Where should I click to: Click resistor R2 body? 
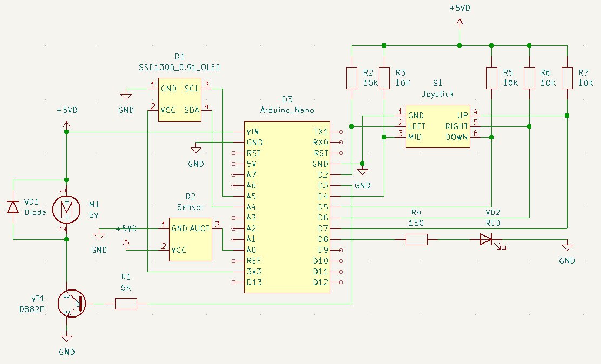352,78
